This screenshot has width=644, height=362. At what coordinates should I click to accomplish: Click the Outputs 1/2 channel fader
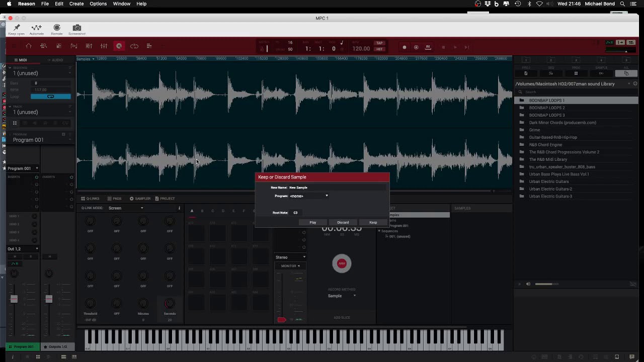(49, 299)
